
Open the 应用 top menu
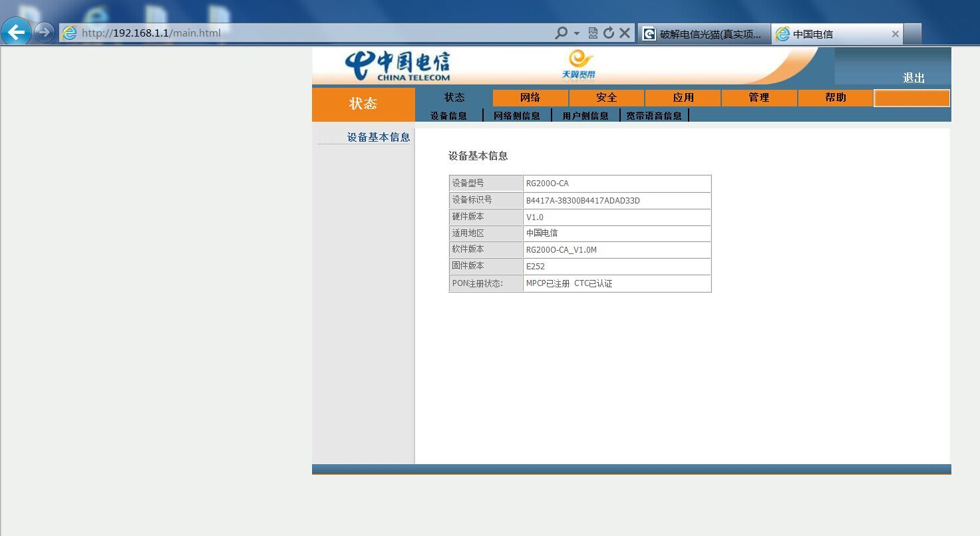click(x=683, y=98)
